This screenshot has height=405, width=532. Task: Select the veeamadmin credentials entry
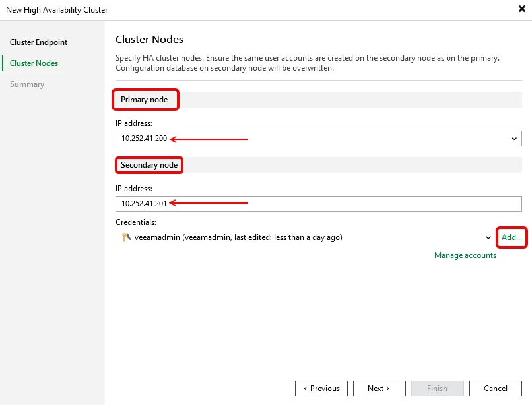(238, 237)
